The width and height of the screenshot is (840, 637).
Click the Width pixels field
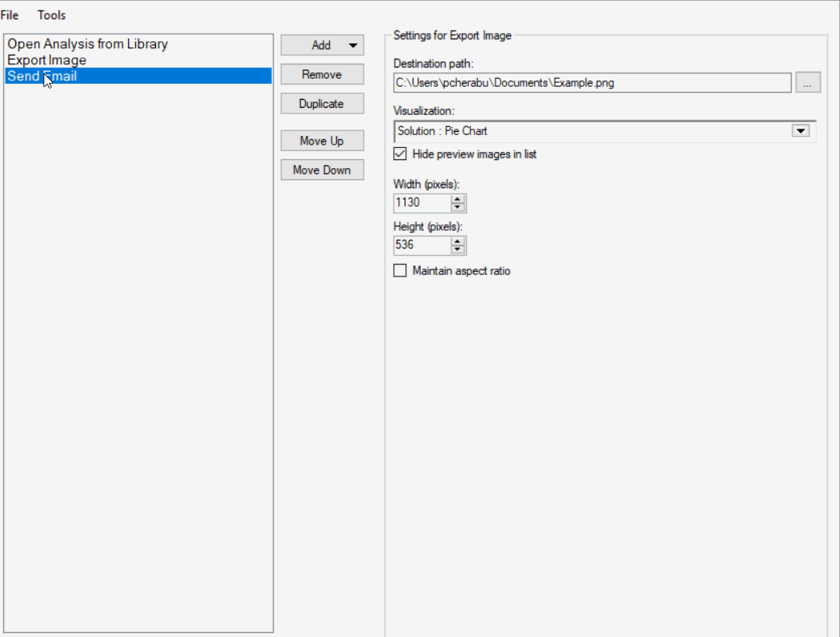click(x=422, y=203)
